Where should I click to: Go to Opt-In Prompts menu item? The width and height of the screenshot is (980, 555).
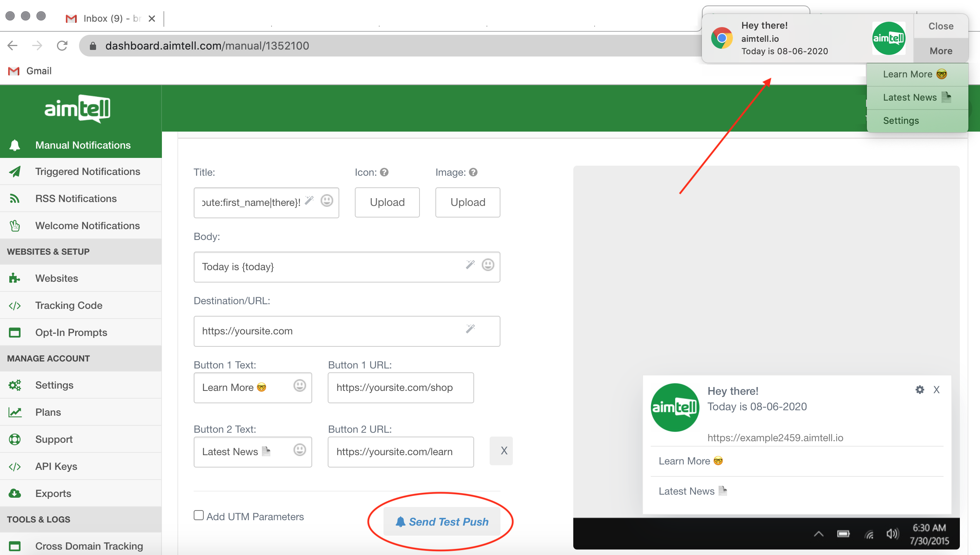point(71,332)
